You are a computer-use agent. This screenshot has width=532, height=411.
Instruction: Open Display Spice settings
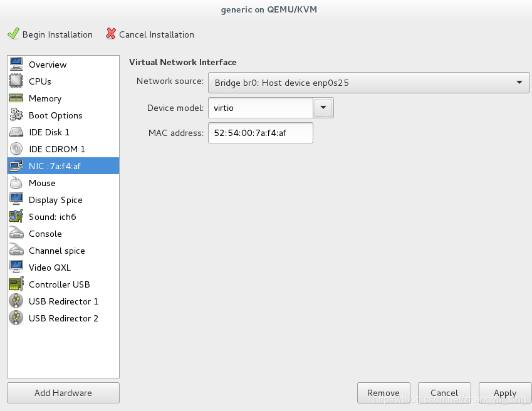pos(63,200)
